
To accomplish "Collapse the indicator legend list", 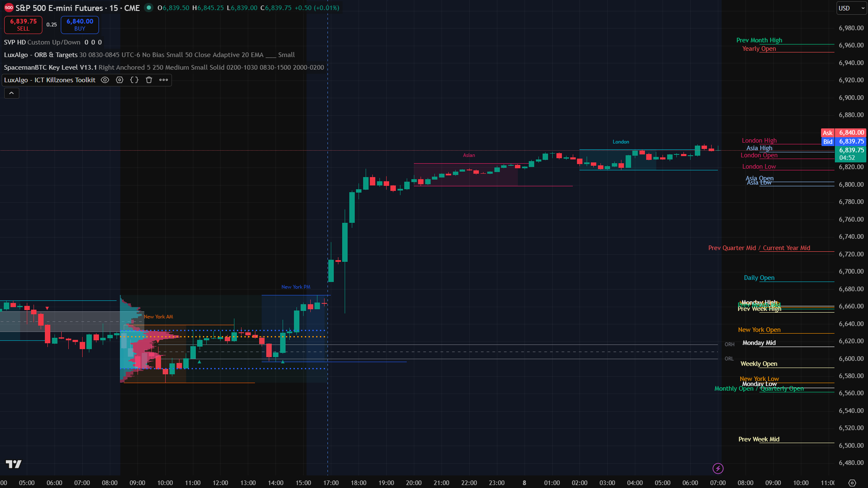I will (12, 93).
